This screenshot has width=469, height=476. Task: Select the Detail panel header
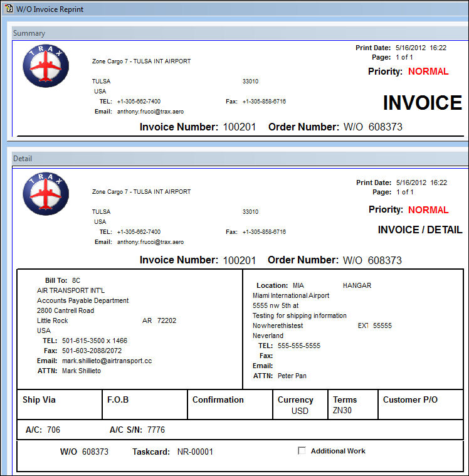[240, 159]
